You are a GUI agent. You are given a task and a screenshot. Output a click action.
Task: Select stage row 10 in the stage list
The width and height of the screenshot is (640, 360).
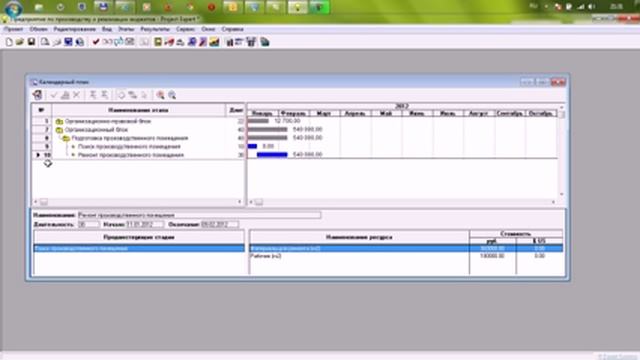coord(138,155)
